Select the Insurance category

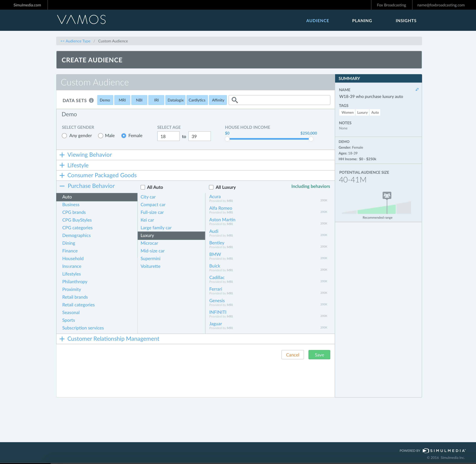click(x=72, y=266)
